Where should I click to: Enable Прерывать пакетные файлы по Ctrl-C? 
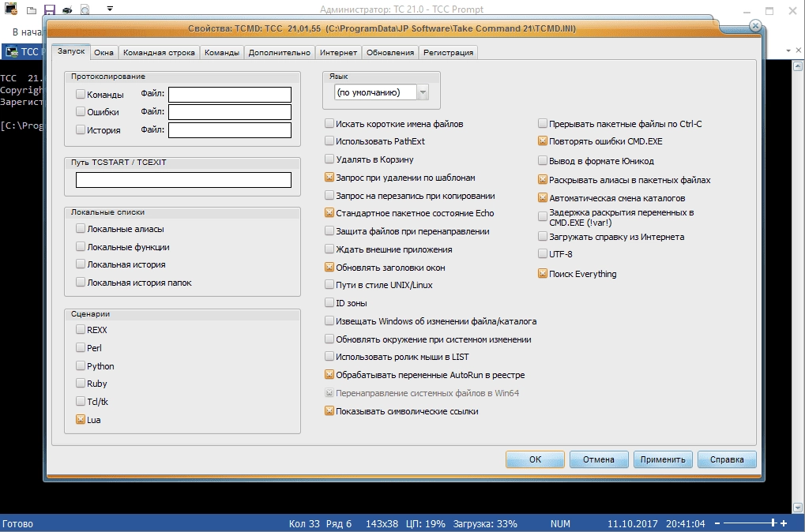tap(543, 124)
